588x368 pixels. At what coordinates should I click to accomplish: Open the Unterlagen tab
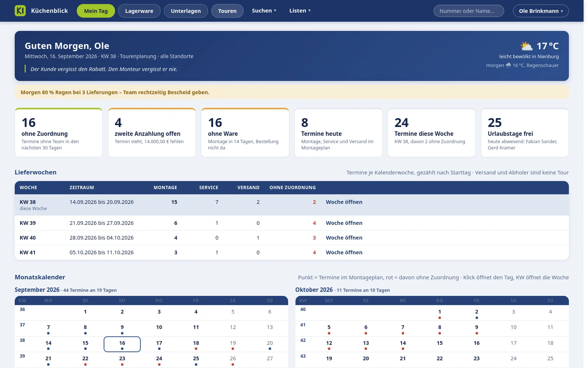[186, 11]
